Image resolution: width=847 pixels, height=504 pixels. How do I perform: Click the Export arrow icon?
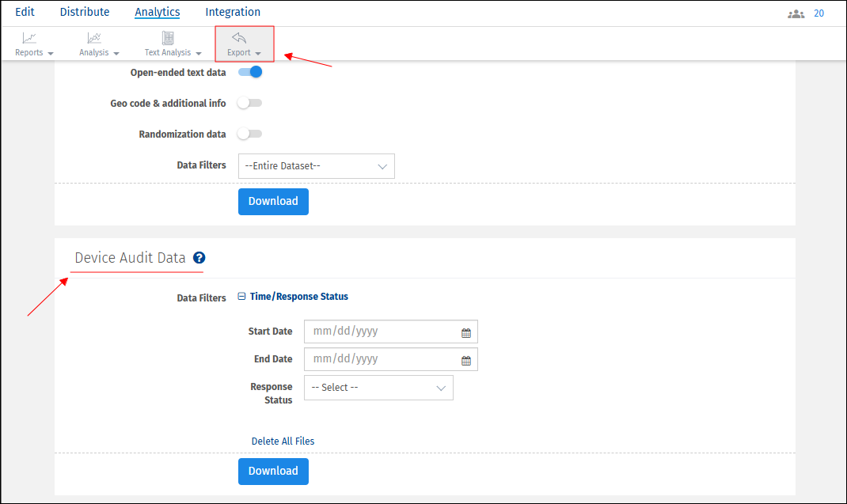pos(239,37)
